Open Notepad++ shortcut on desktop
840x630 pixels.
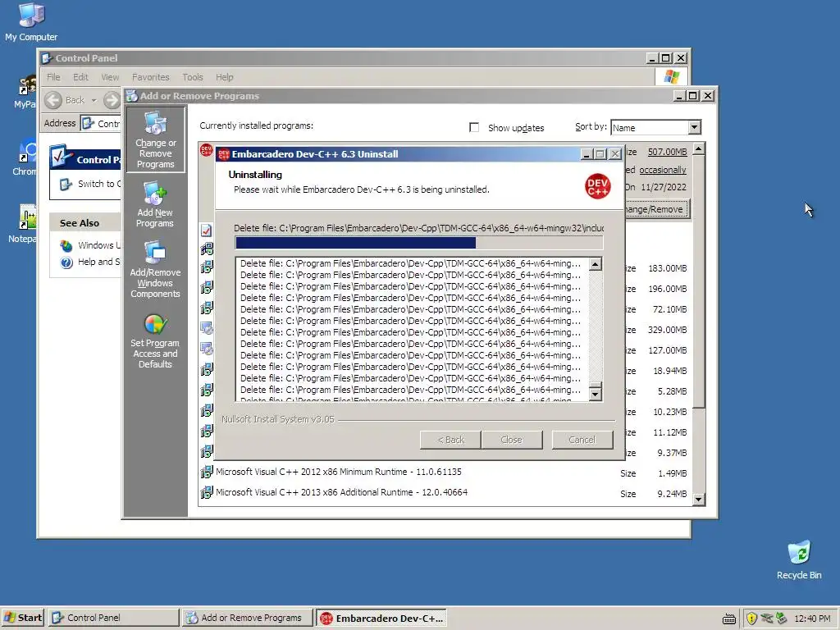pyautogui.click(x=27, y=218)
